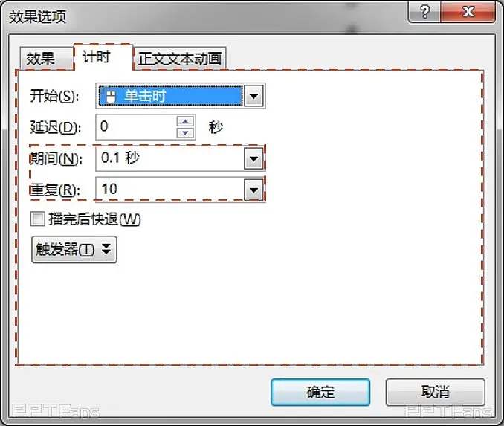Click inside the 延迟 seconds input field

(x=136, y=126)
